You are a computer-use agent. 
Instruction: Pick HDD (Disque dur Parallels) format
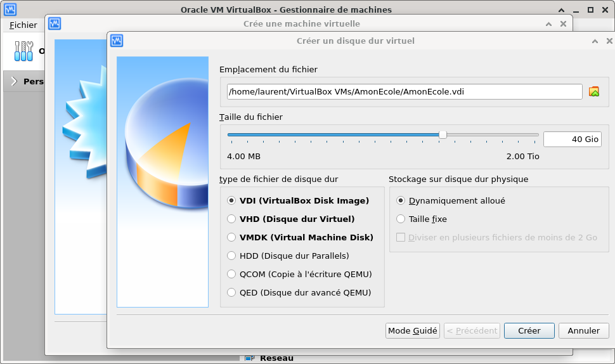288,256
